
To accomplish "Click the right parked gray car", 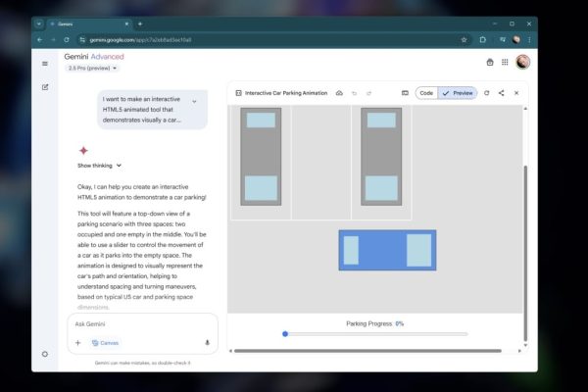I will [x=381, y=157].
